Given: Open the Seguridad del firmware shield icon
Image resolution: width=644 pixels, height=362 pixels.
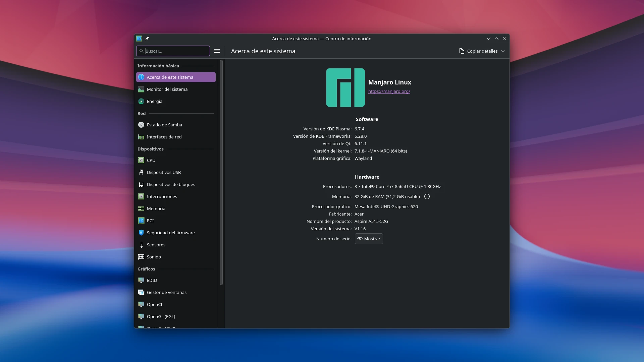Looking at the screenshot, I should [141, 233].
